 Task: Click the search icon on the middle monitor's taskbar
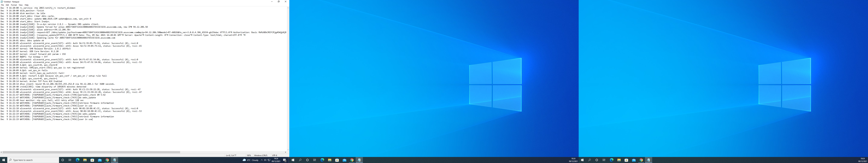(300, 160)
